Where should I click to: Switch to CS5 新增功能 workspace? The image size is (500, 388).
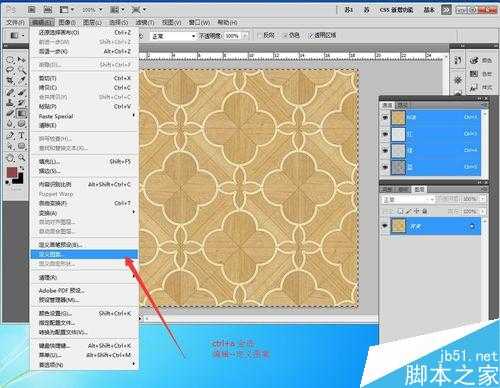[397, 10]
